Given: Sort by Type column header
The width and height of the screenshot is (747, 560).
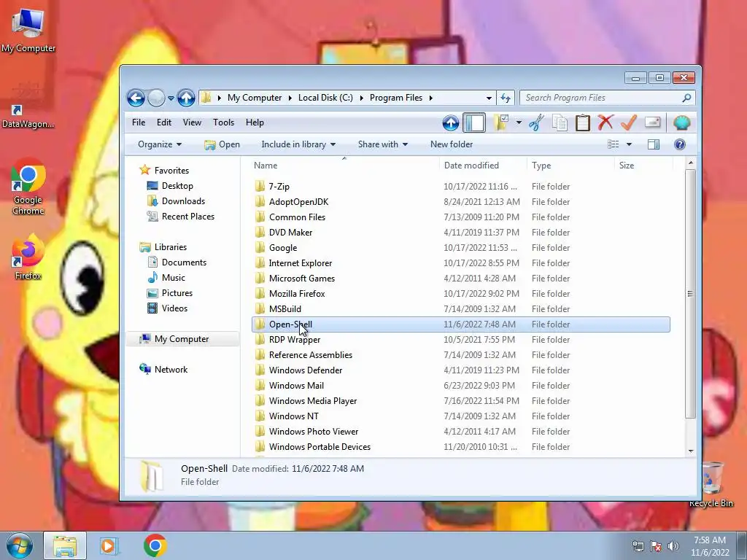Looking at the screenshot, I should point(570,166).
